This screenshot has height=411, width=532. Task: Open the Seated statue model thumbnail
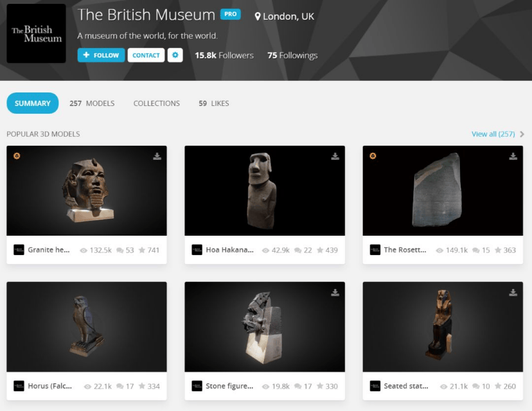443,327
